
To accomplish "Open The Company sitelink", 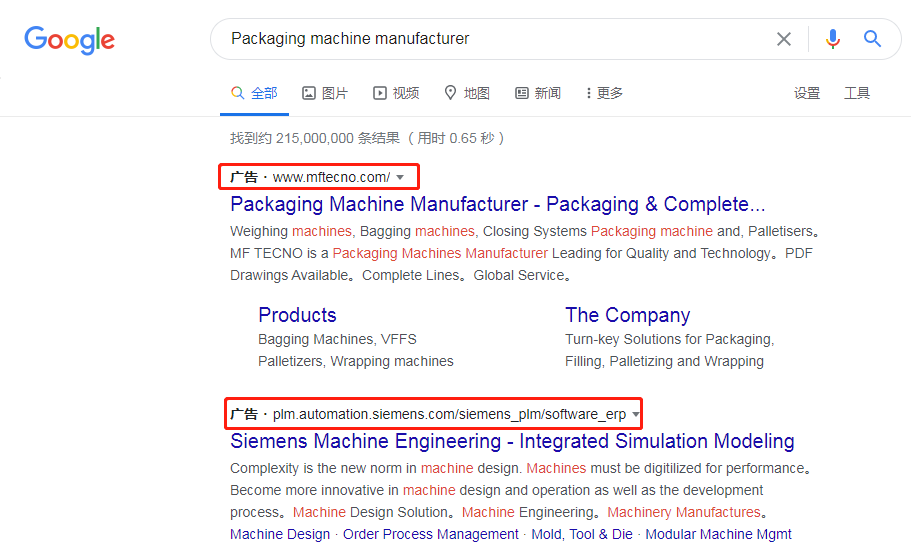I will tap(627, 315).
